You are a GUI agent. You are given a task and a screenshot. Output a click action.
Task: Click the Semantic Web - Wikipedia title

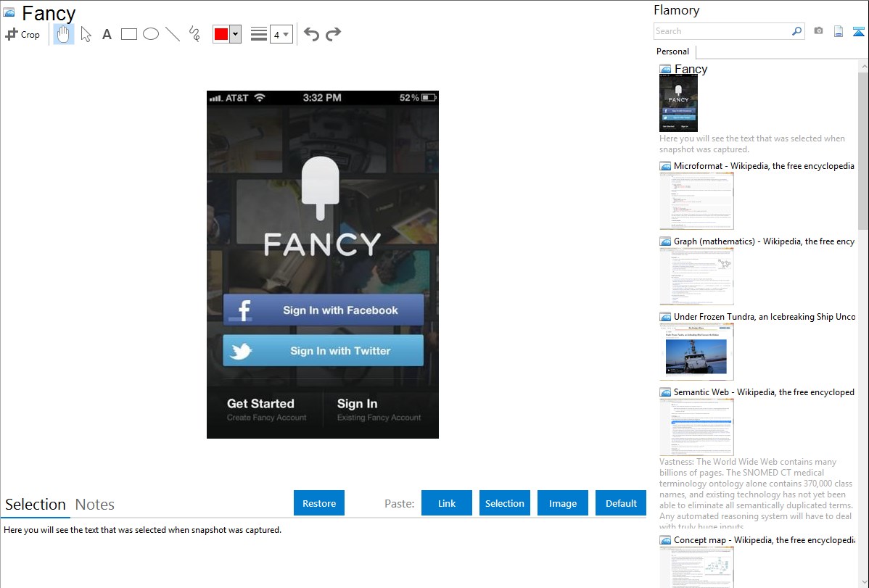764,392
